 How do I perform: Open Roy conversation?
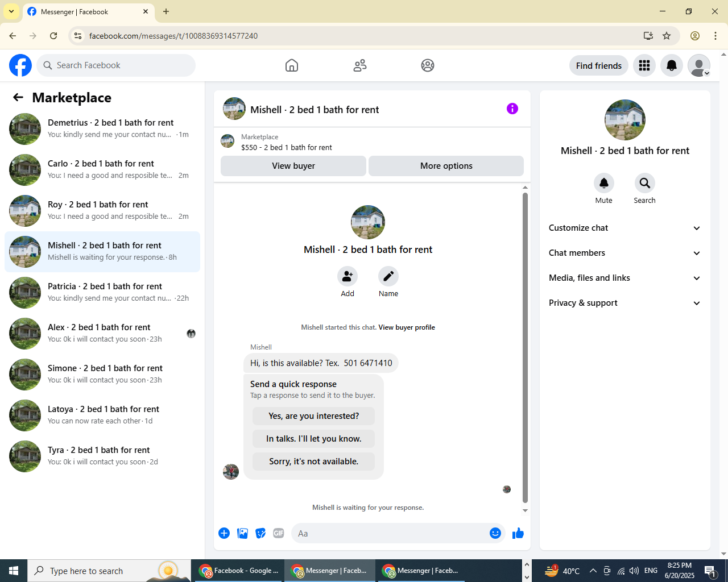tap(102, 211)
